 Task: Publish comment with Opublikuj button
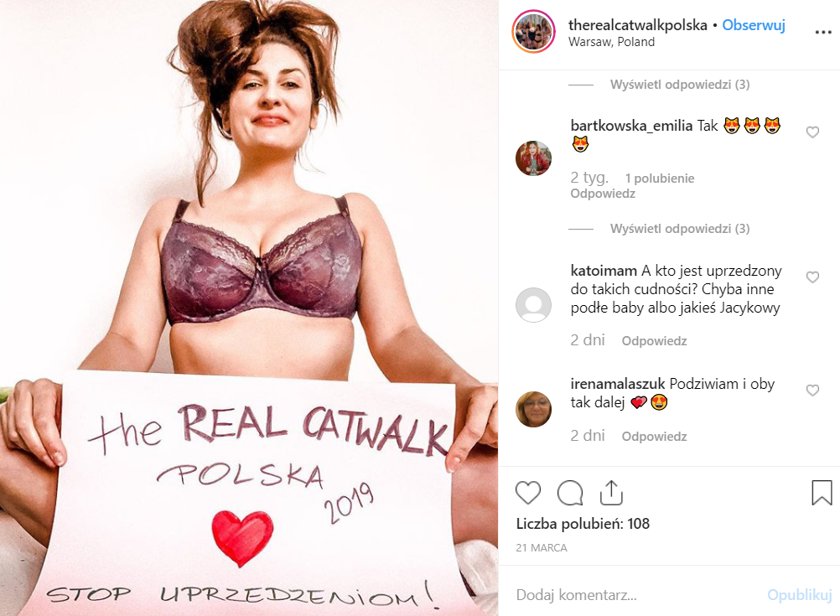pos(799,595)
